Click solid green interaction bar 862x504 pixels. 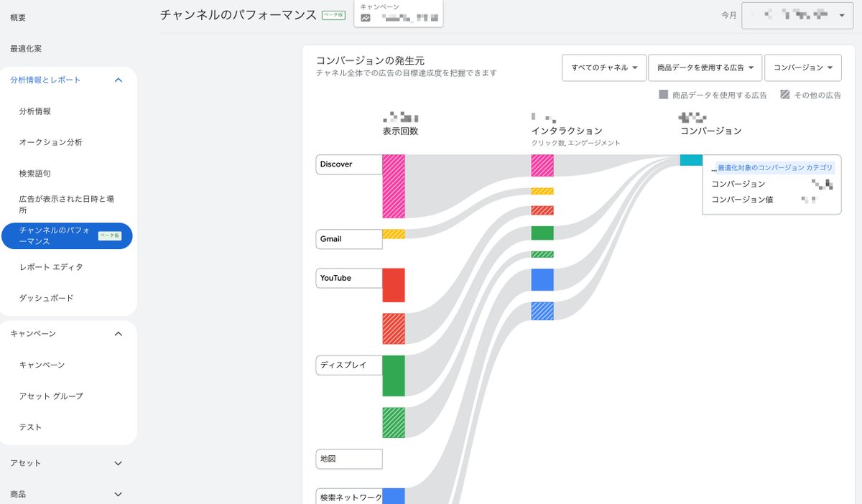point(542,233)
